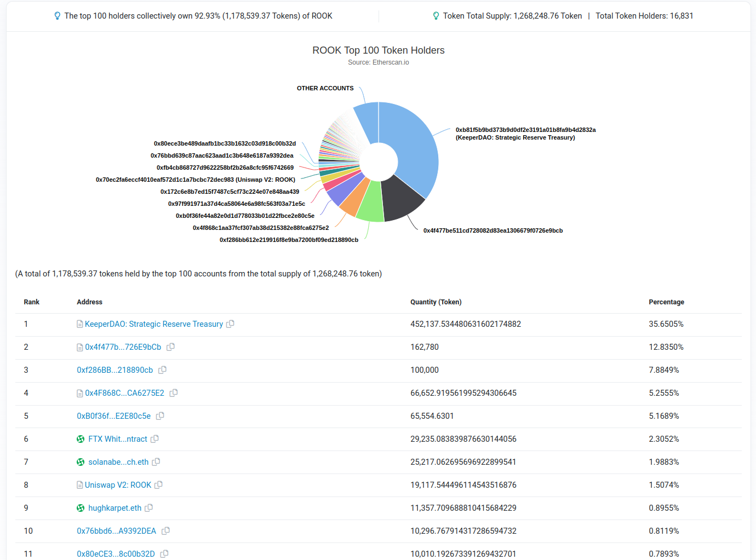Copy hughkarpet.eth address
Image resolution: width=756 pixels, height=560 pixels.
pos(148,508)
